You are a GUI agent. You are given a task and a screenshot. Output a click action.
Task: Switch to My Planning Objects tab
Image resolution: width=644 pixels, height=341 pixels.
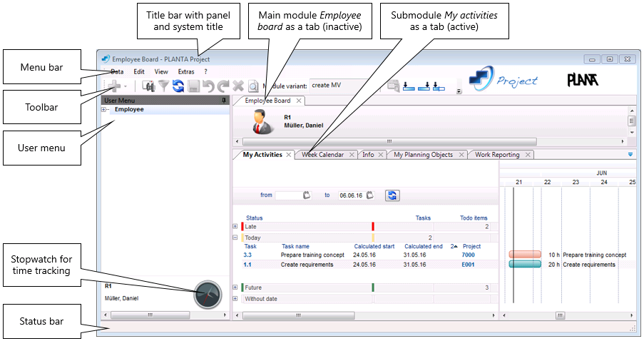click(423, 155)
